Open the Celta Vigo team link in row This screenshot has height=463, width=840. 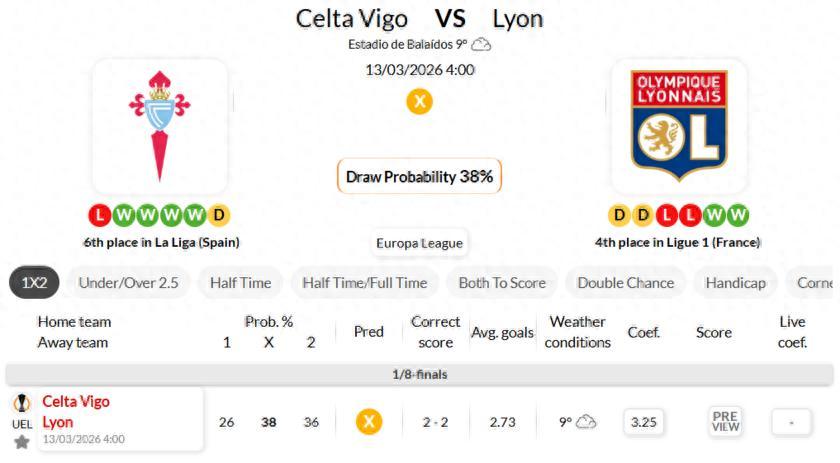click(x=76, y=402)
